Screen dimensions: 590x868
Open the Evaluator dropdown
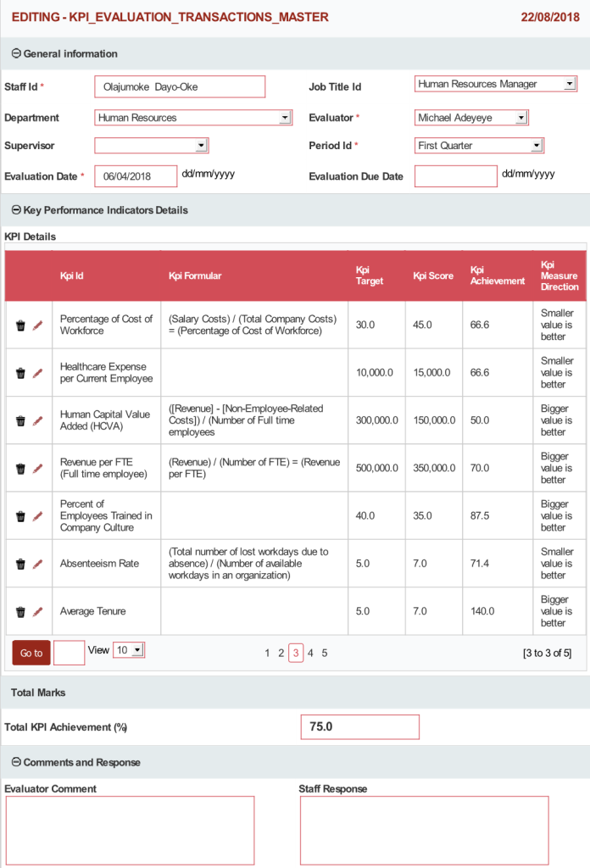click(x=521, y=118)
